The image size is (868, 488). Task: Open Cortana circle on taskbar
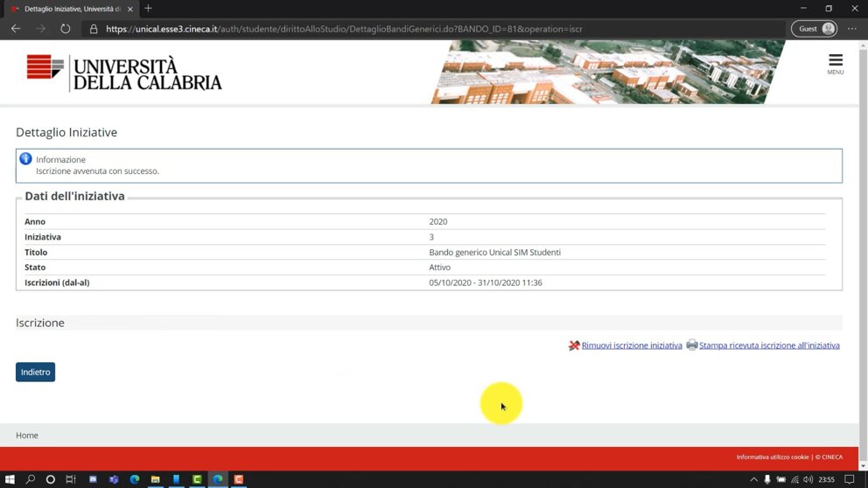(x=51, y=479)
